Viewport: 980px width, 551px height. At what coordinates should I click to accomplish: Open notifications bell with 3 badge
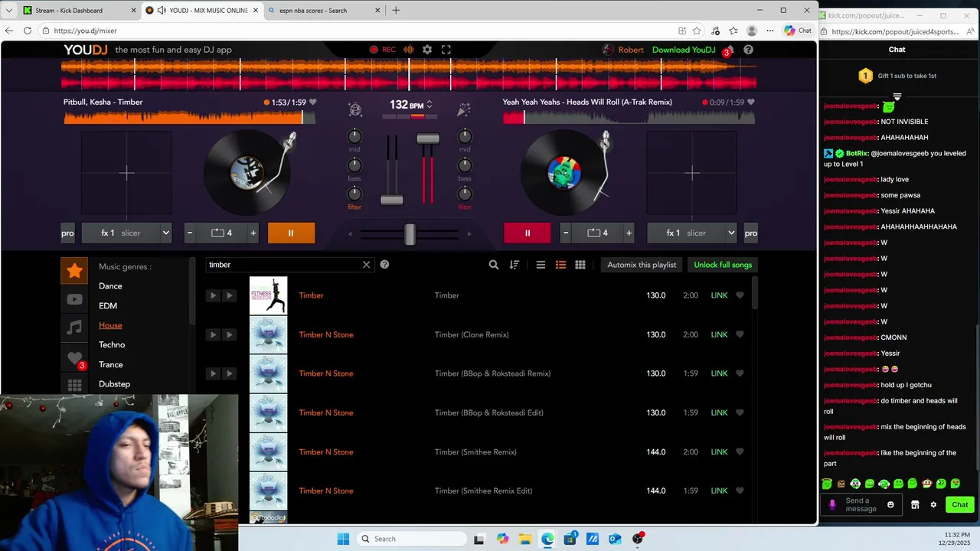tap(728, 51)
